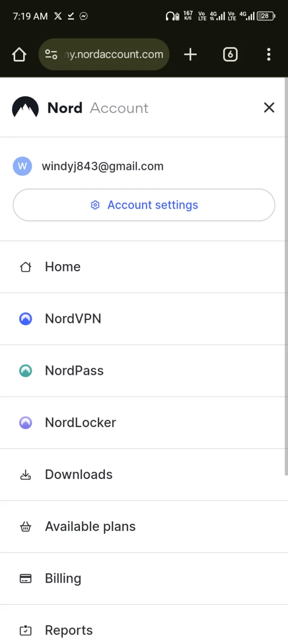This screenshot has height=644, width=288.
Task: Click the W user avatar
Action: tap(22, 166)
